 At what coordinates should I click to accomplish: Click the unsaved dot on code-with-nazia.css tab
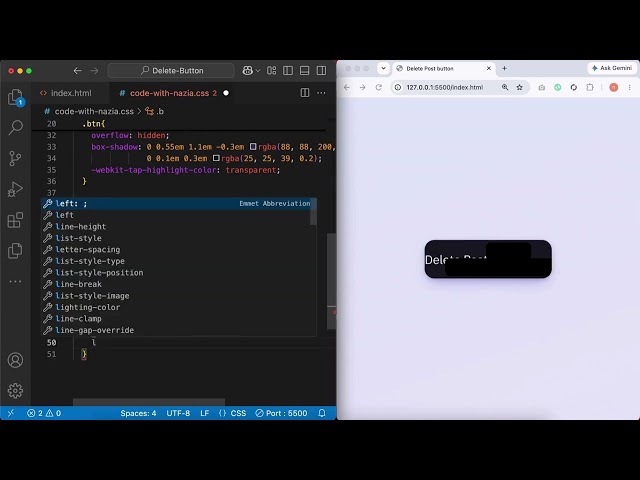point(226,93)
